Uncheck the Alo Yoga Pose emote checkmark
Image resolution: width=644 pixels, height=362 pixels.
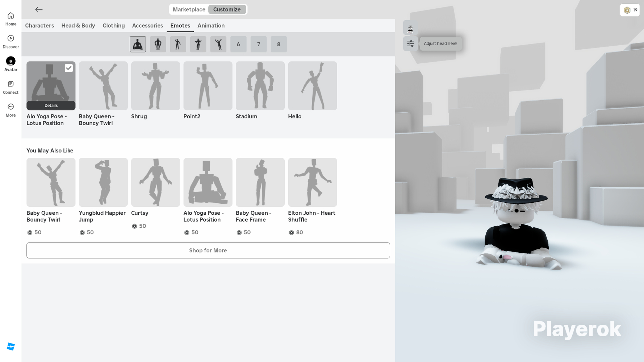(69, 68)
